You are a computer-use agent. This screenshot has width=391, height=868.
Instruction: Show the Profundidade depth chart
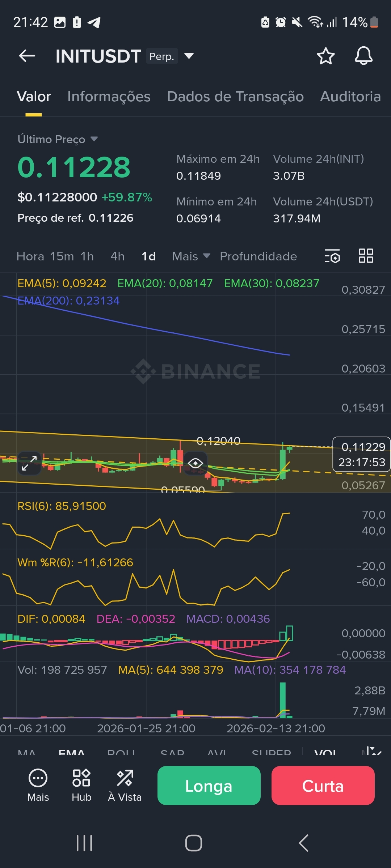click(258, 256)
